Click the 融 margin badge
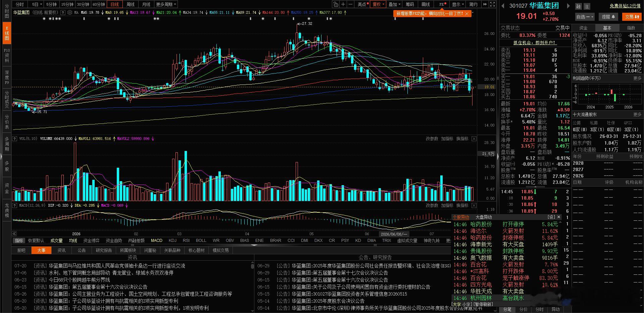 pyautogui.click(x=578, y=6)
